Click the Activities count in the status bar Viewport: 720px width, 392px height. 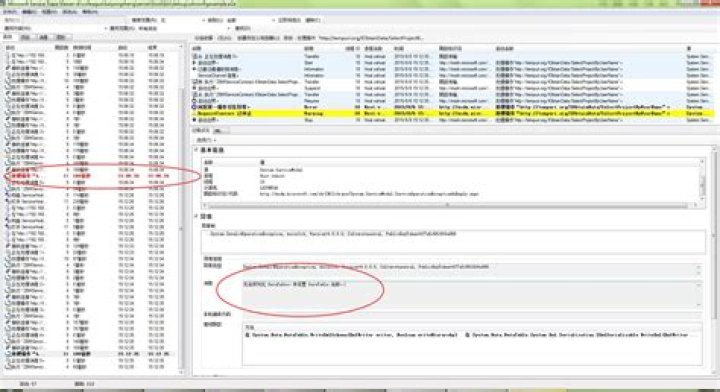(x=28, y=383)
